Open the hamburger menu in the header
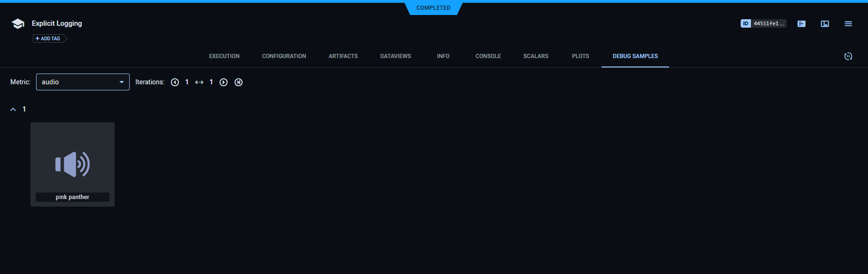 pos(848,24)
